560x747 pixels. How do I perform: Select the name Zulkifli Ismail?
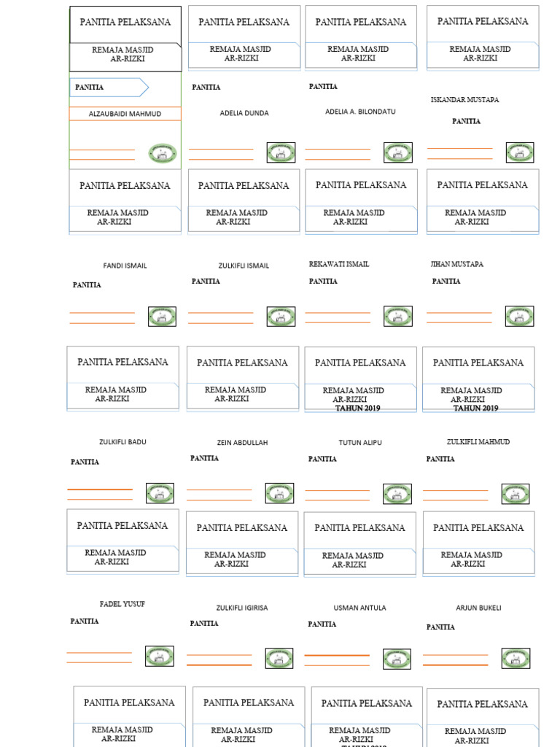pos(244,266)
